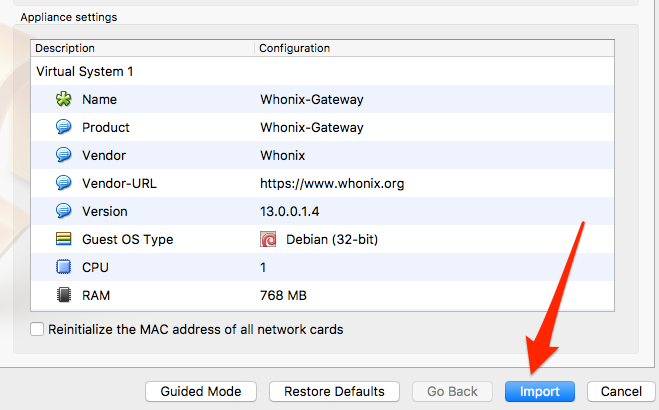Click the Guest OS Type label

(128, 239)
